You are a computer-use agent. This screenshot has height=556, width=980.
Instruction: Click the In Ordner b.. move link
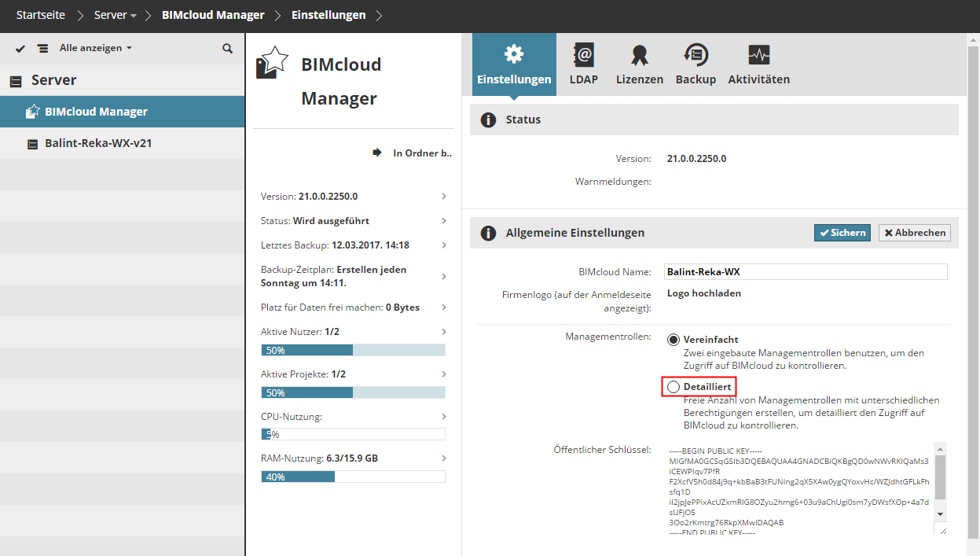[422, 153]
